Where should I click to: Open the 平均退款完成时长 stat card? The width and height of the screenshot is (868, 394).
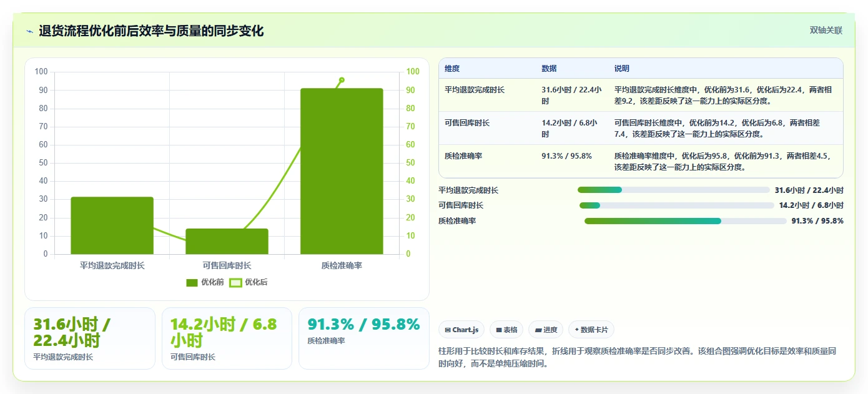click(x=90, y=338)
